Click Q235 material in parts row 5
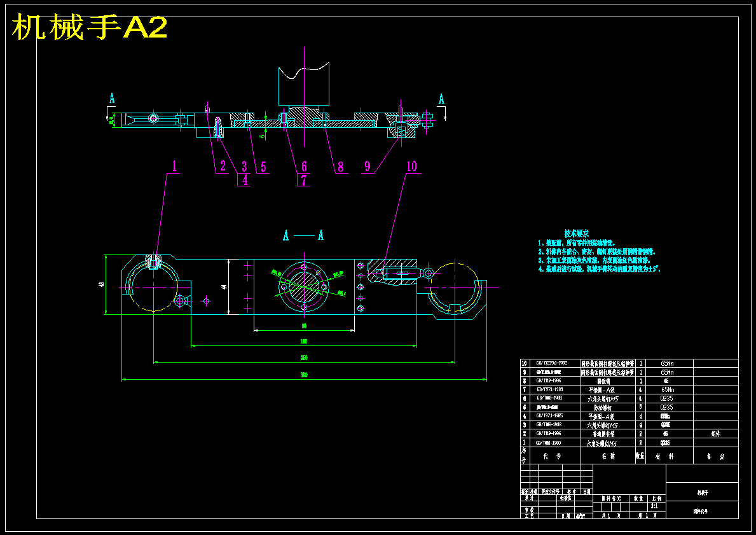756x535 pixels. [x=667, y=407]
